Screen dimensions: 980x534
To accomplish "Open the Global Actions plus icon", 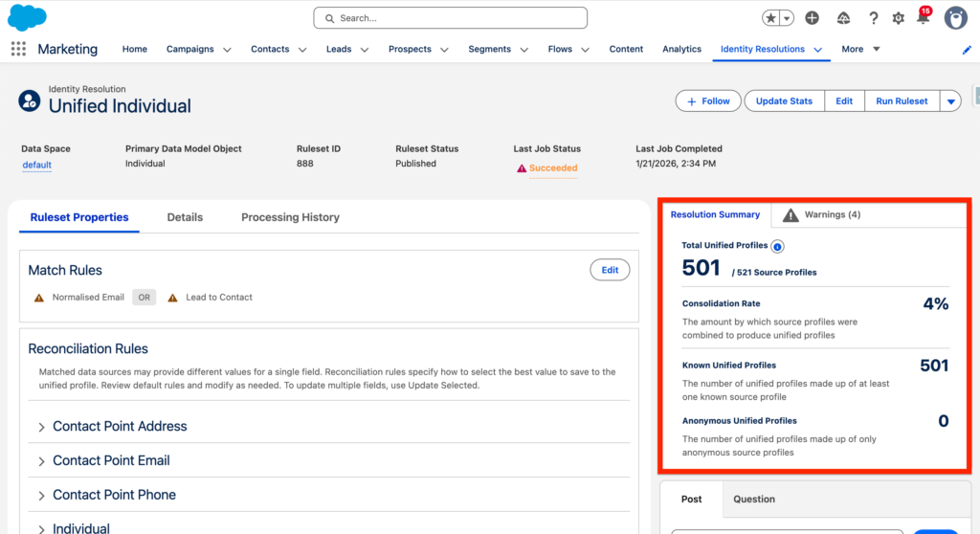I will tap(812, 18).
